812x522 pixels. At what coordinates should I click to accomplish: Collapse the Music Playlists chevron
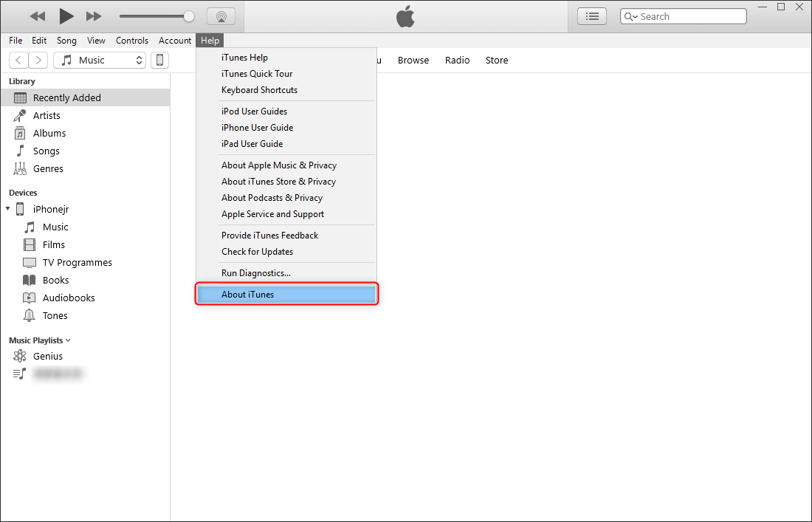(69, 340)
